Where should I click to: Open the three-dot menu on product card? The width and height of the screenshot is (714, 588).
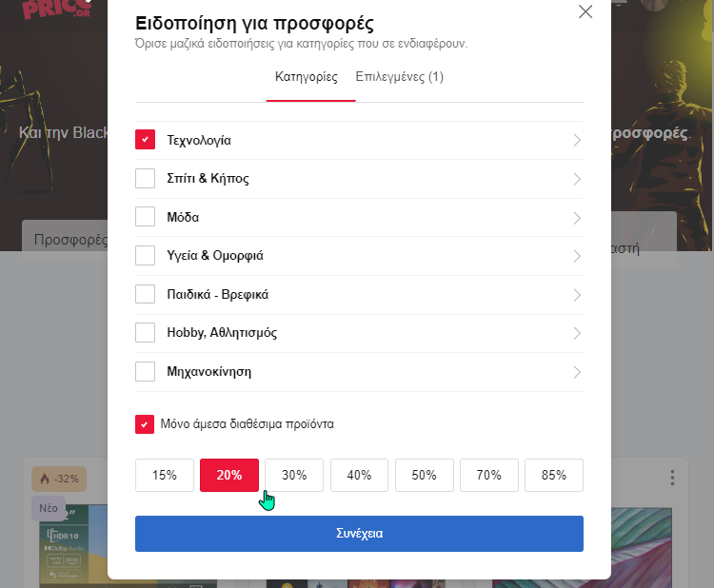[x=672, y=478]
